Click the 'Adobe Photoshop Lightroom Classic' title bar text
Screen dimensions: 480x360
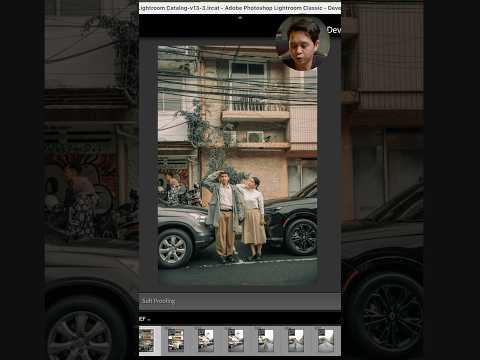pyautogui.click(x=273, y=8)
